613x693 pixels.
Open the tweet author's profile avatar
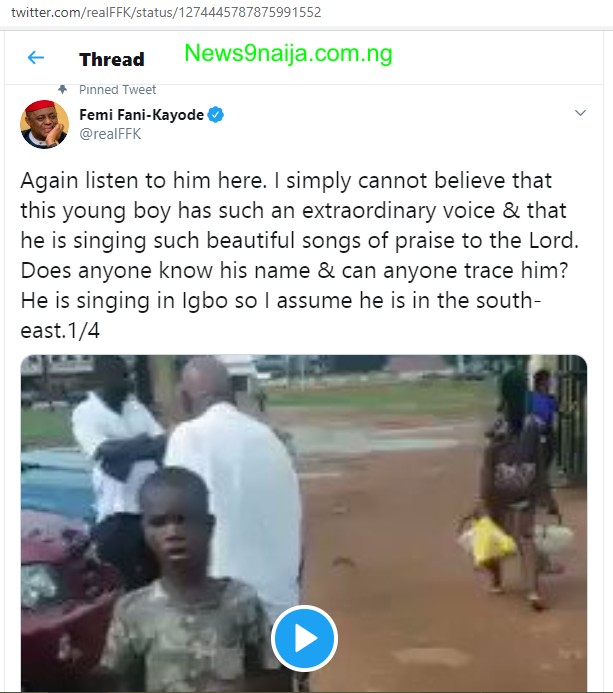pos(46,124)
